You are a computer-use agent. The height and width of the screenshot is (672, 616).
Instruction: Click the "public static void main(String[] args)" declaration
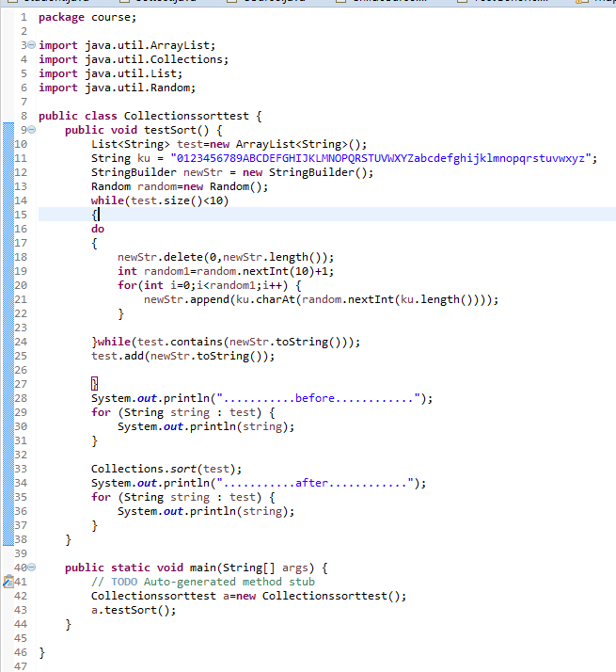[x=197, y=568]
